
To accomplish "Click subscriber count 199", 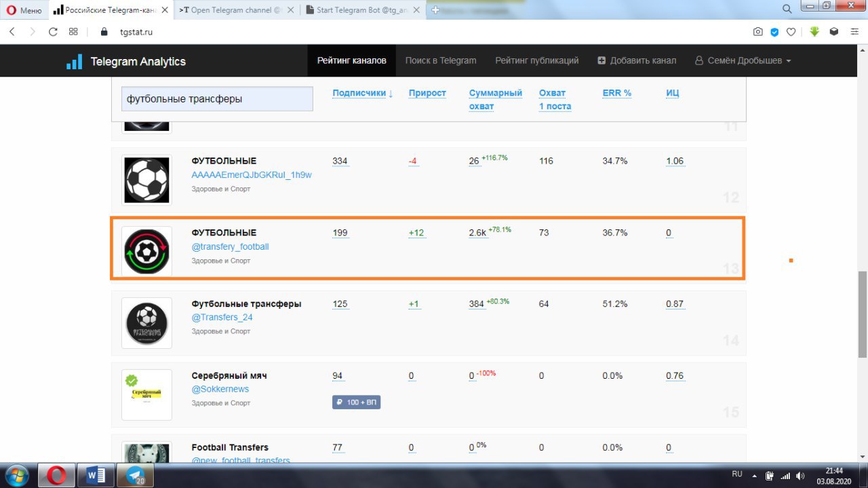I will coord(340,233).
